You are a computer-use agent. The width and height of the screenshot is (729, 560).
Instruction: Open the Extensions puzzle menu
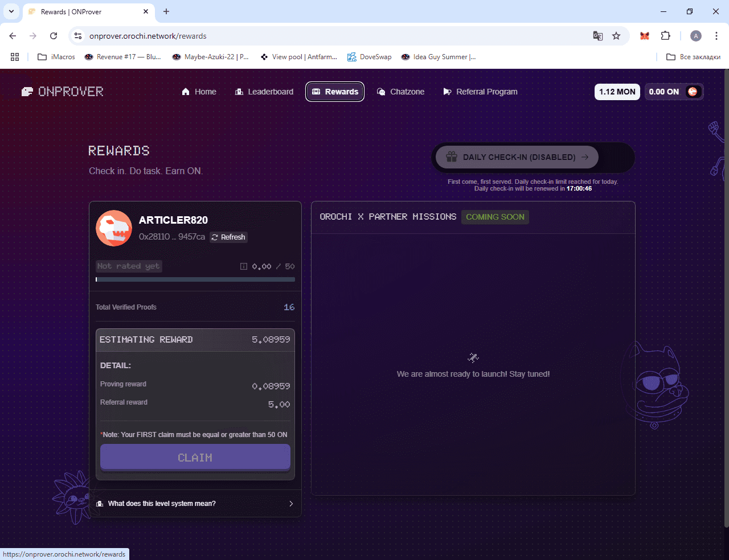665,36
